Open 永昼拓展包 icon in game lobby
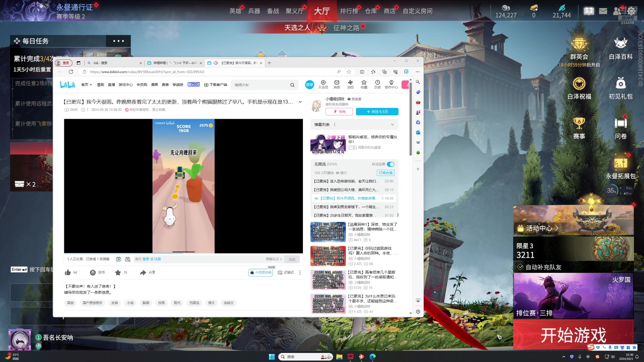The width and height of the screenshot is (644, 362). [621, 167]
